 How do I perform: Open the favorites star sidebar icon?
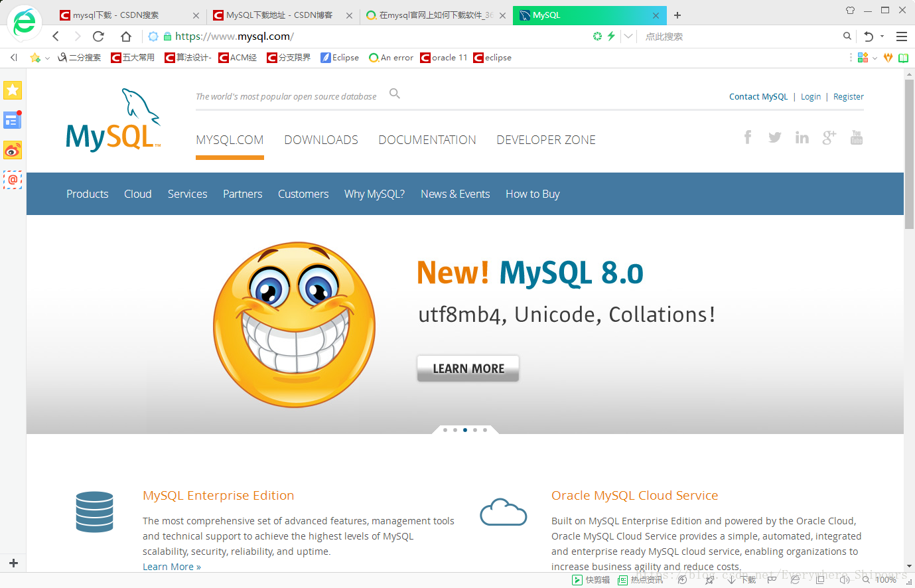(x=13, y=90)
